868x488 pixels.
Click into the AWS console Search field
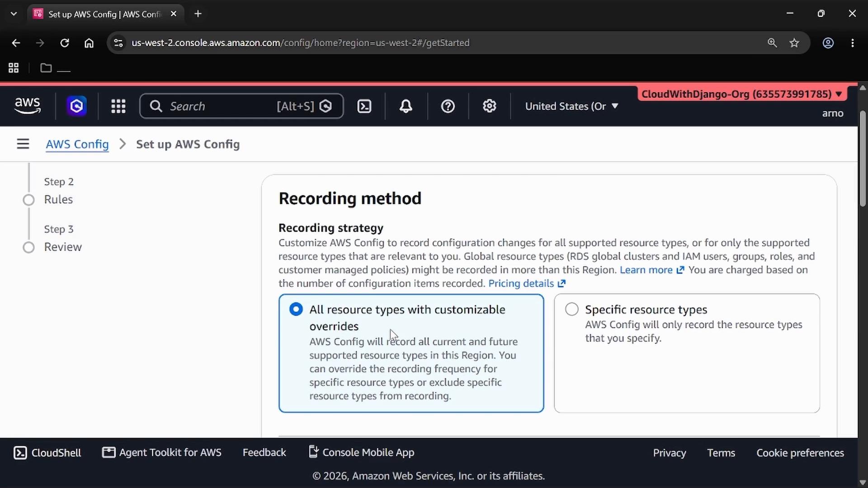pos(241,106)
